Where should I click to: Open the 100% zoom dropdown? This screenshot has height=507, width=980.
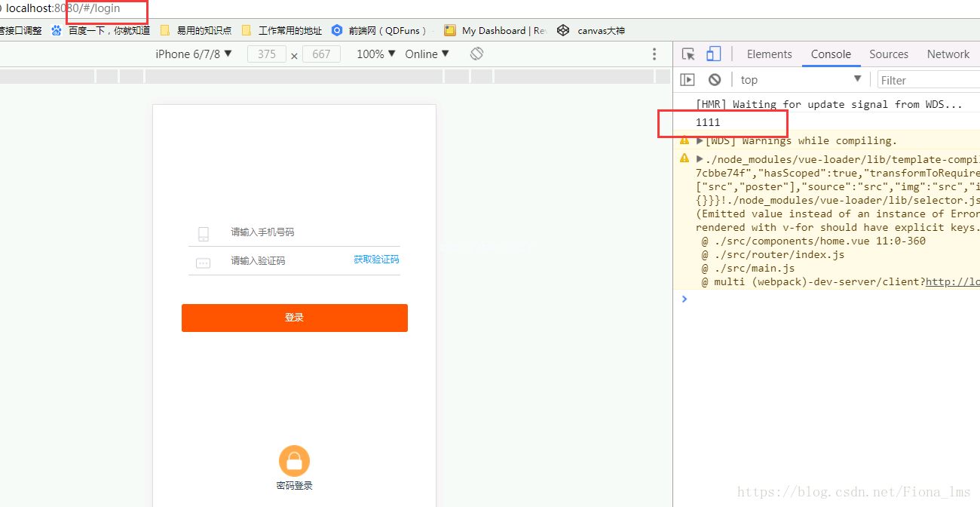376,54
